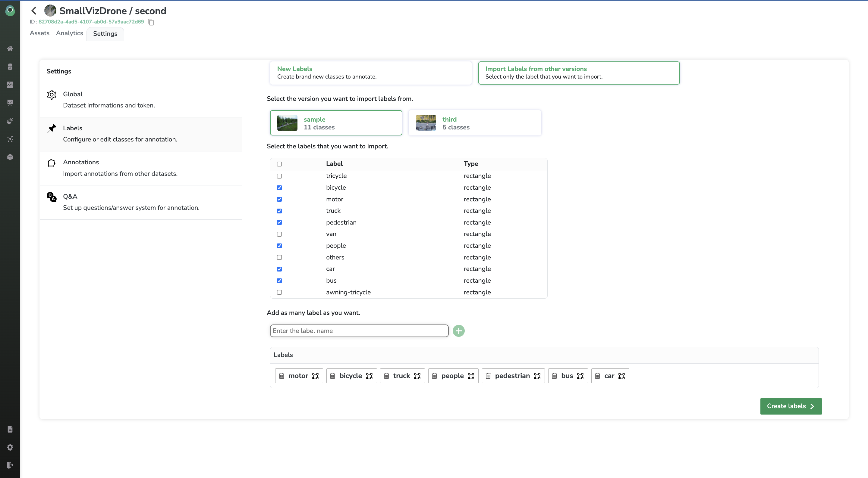Click the Create labels button

(x=791, y=406)
